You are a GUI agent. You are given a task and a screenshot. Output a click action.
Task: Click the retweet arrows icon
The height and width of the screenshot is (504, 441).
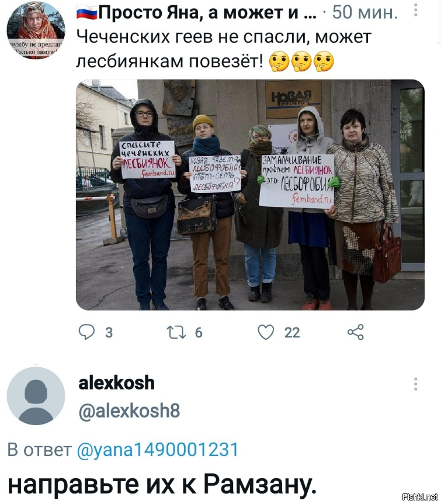pyautogui.click(x=176, y=332)
